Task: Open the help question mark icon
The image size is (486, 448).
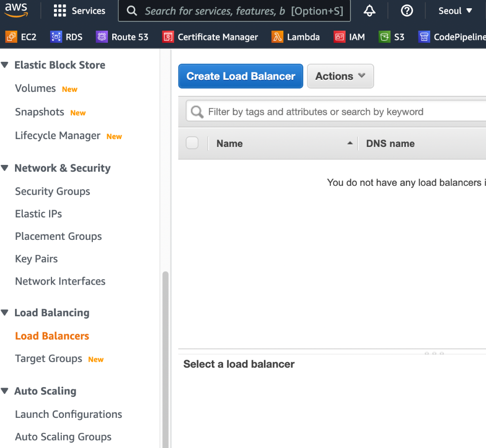Action: tap(407, 11)
